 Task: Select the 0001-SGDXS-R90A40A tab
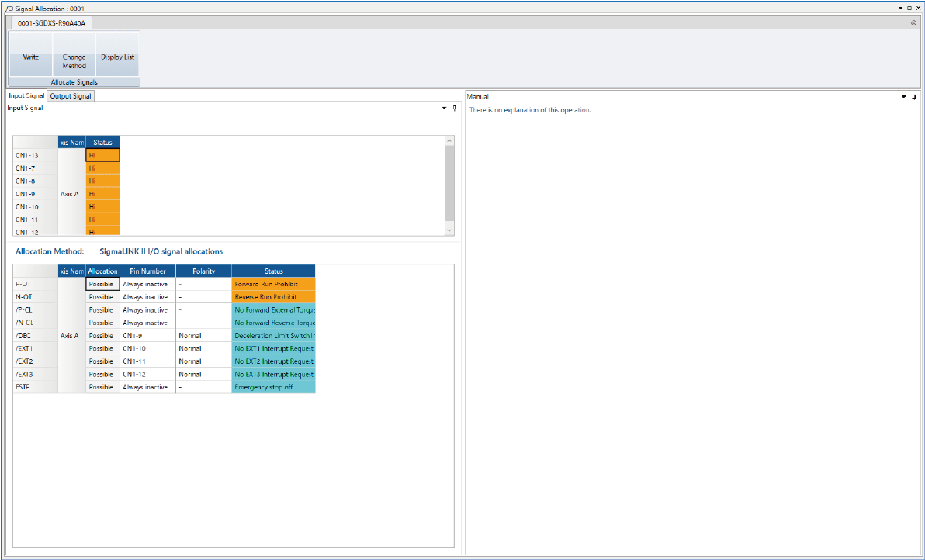52,24
